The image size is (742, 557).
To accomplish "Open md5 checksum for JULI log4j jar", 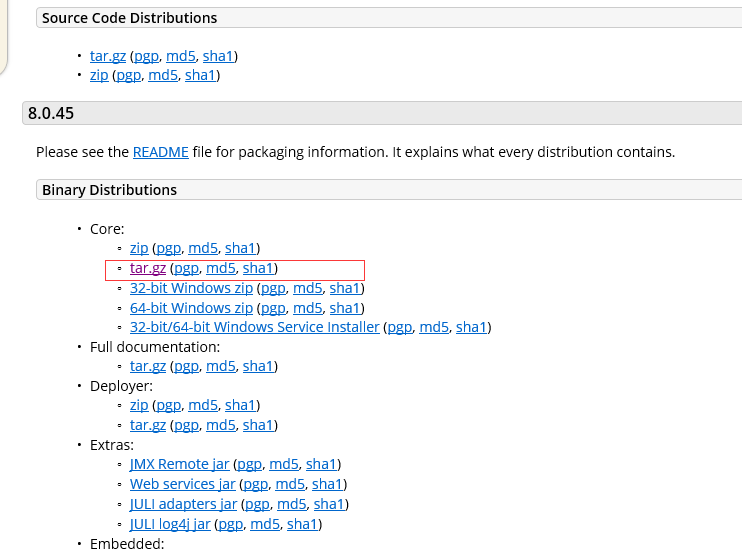I will (x=265, y=524).
